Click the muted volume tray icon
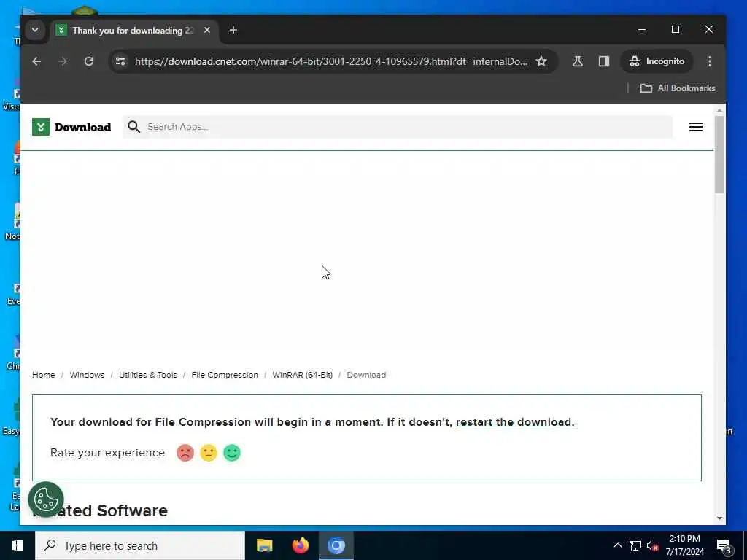The height and width of the screenshot is (560, 747). (653, 545)
